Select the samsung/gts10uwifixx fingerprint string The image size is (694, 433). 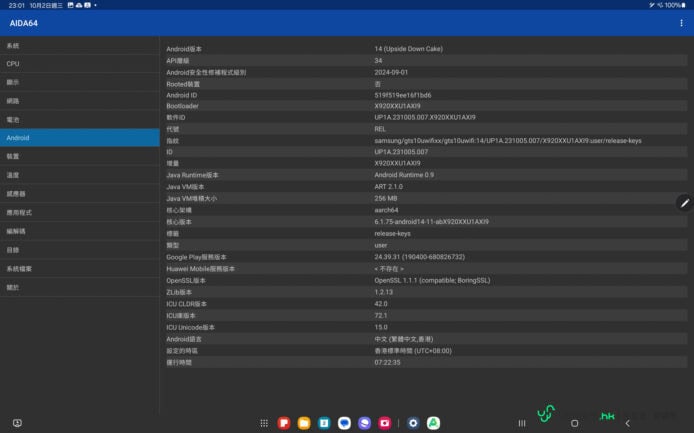(508, 140)
